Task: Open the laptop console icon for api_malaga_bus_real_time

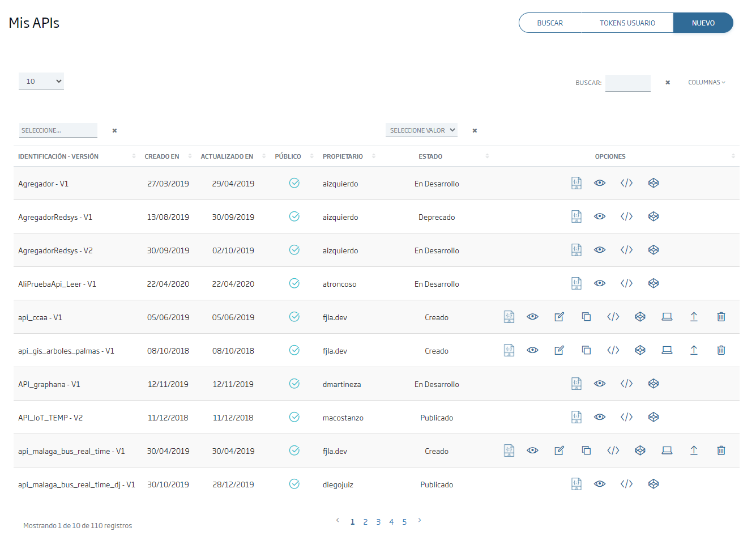Action: [667, 450]
